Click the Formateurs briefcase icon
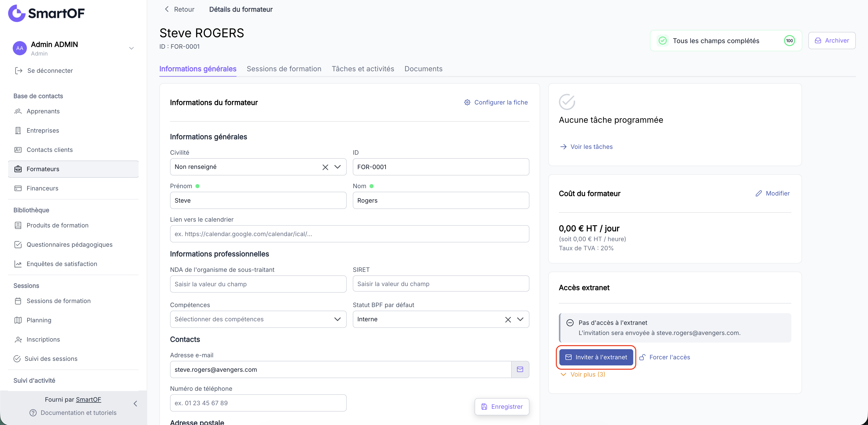868x425 pixels. (18, 169)
